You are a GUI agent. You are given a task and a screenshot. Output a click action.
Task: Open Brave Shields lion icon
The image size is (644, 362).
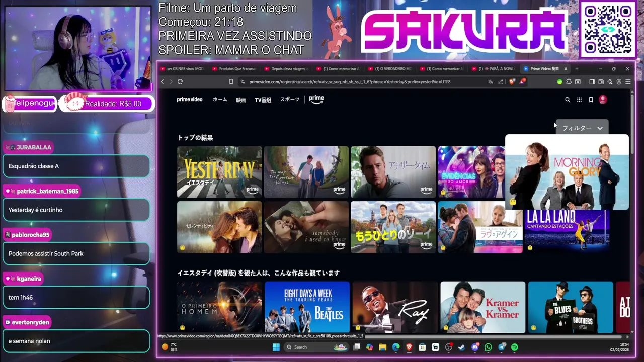tap(512, 82)
